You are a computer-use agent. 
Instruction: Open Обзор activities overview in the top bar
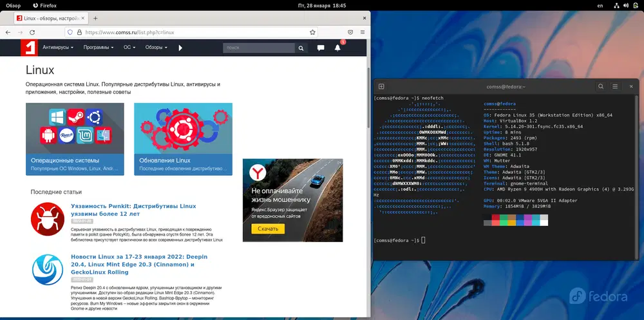click(13, 6)
